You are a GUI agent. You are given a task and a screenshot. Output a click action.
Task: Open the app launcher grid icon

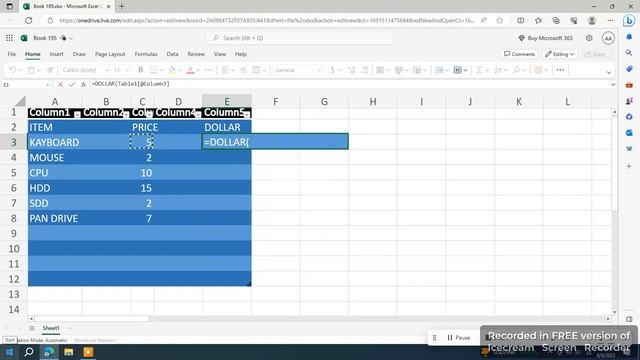[9, 38]
